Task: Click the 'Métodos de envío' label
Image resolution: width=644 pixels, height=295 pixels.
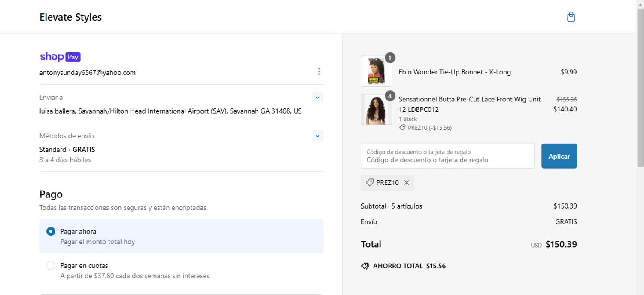Action: click(67, 136)
